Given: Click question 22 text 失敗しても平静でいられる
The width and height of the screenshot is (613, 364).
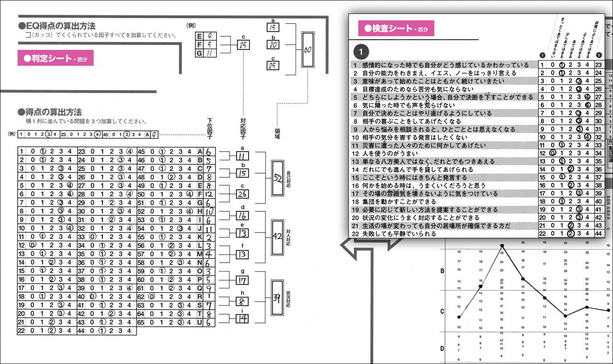Looking at the screenshot, I should tap(399, 234).
